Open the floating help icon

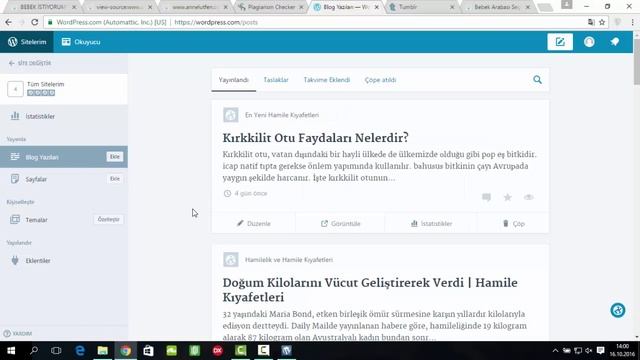tap(618, 310)
